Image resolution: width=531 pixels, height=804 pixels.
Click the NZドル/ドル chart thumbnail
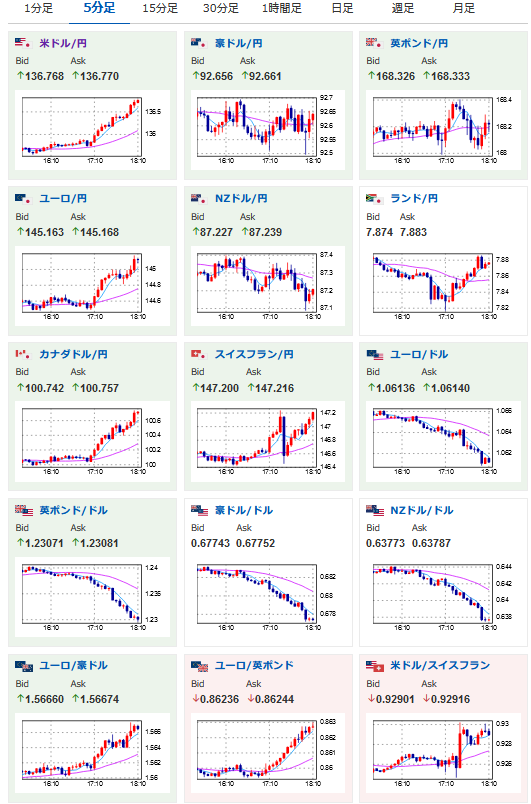point(440,596)
